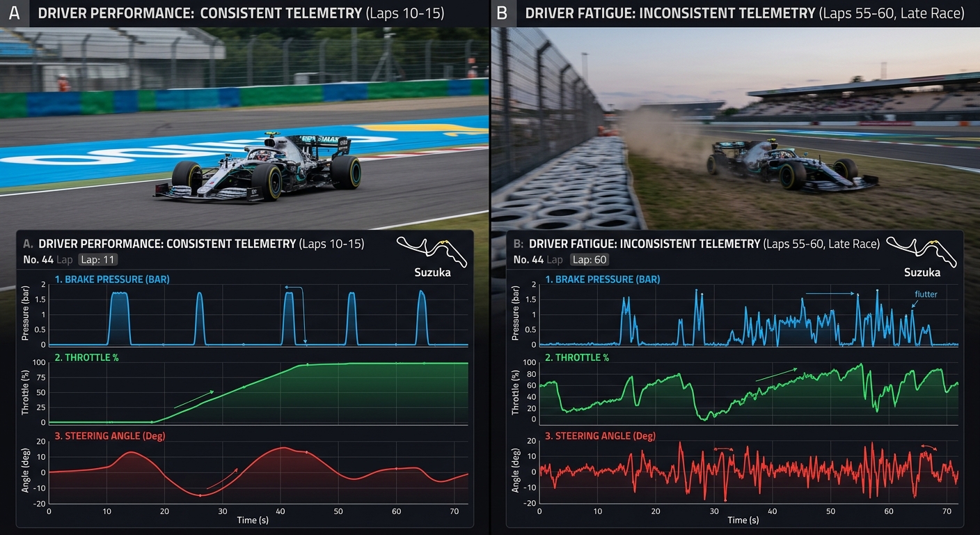Image resolution: width=980 pixels, height=535 pixels.
Task: Click the "A" letter badge in the top banner
Action: coord(15,14)
